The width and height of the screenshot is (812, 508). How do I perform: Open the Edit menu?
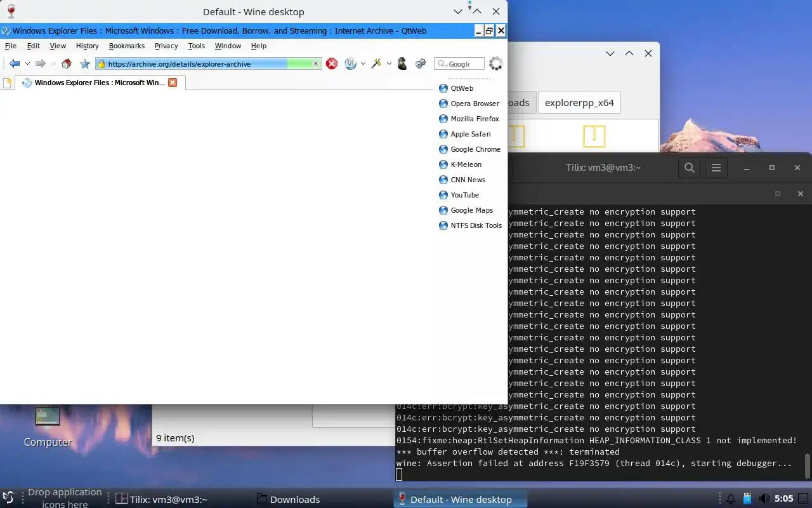(x=34, y=46)
